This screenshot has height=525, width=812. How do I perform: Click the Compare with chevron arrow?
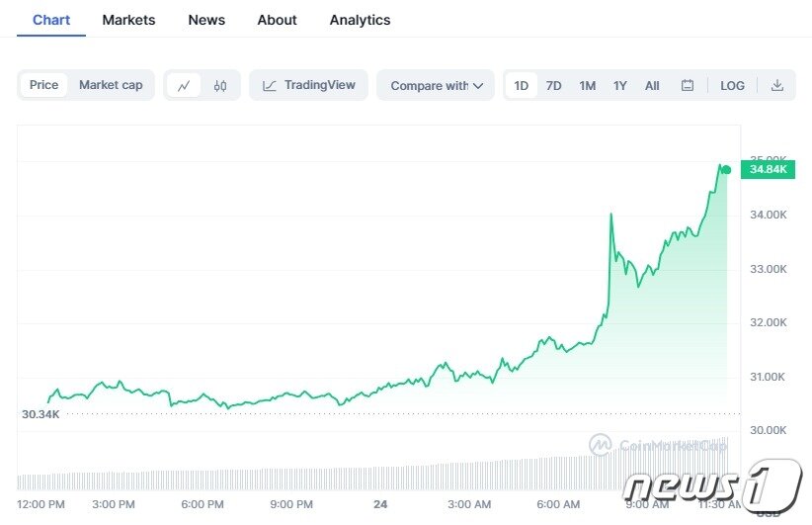pos(478,85)
